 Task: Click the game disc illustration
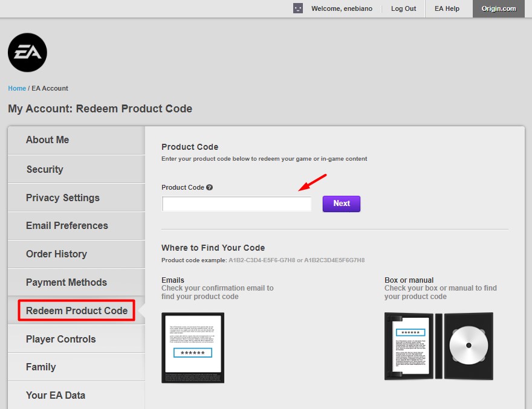(467, 346)
